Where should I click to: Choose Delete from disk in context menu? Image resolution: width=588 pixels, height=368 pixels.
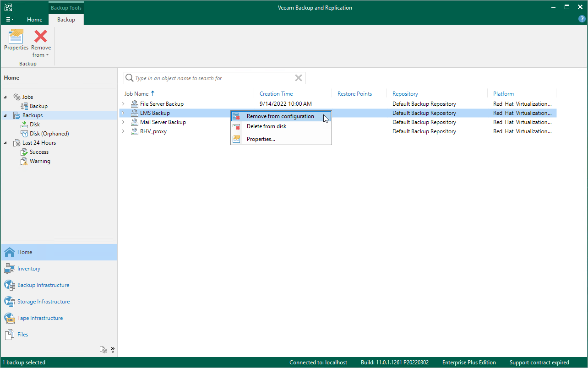coord(281,126)
